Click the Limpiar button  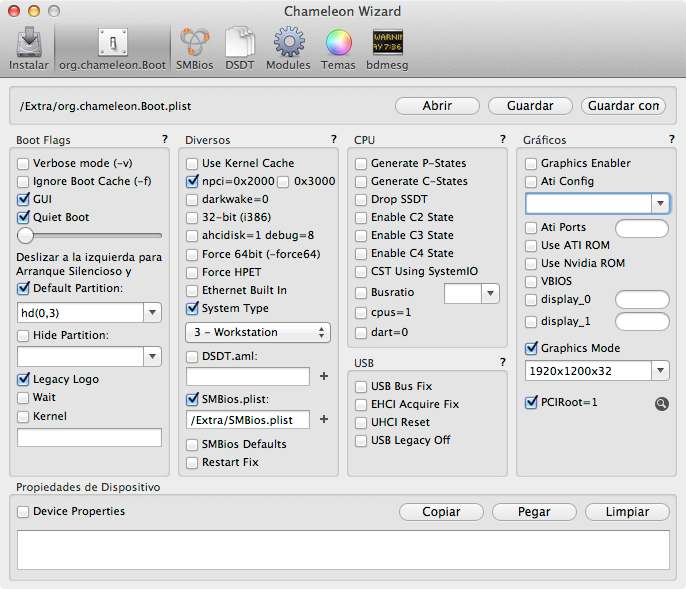click(x=627, y=512)
